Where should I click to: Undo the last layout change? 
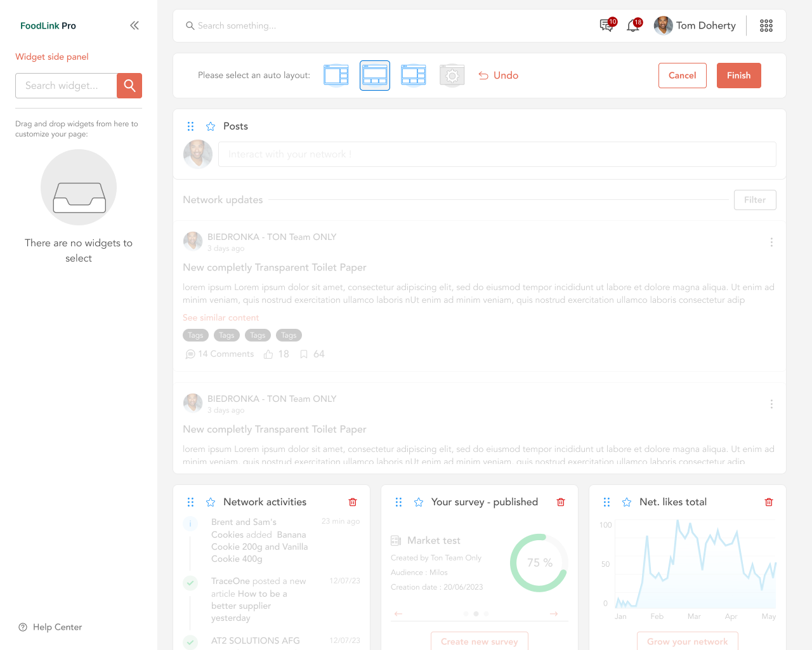tap(498, 76)
